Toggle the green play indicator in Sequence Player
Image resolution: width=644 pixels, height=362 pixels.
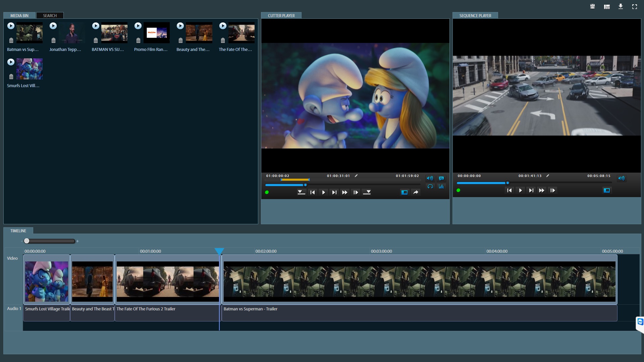(458, 190)
